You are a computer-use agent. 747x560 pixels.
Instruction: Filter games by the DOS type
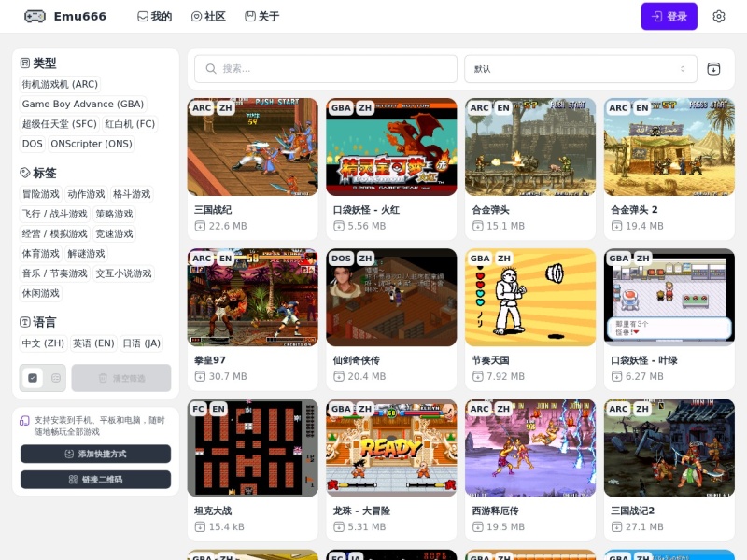(33, 144)
